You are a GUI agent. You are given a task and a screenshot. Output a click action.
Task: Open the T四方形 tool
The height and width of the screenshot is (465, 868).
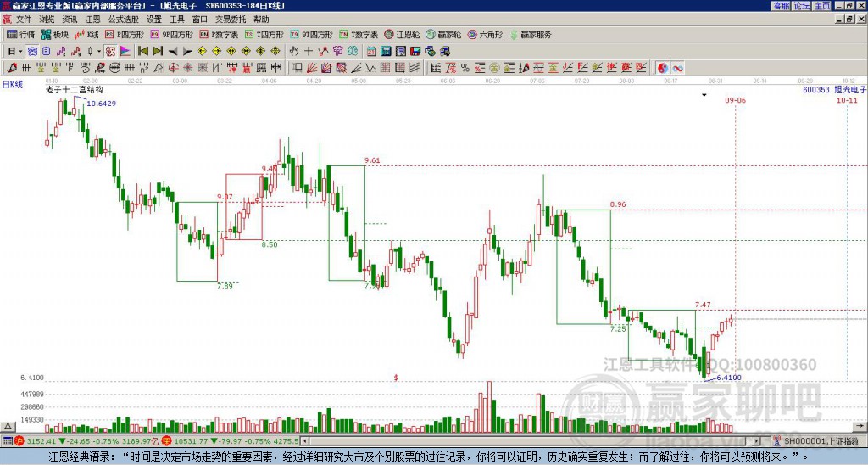tap(264, 34)
